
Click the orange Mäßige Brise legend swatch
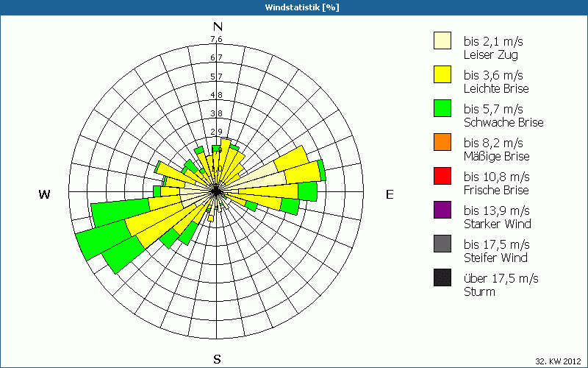point(442,142)
